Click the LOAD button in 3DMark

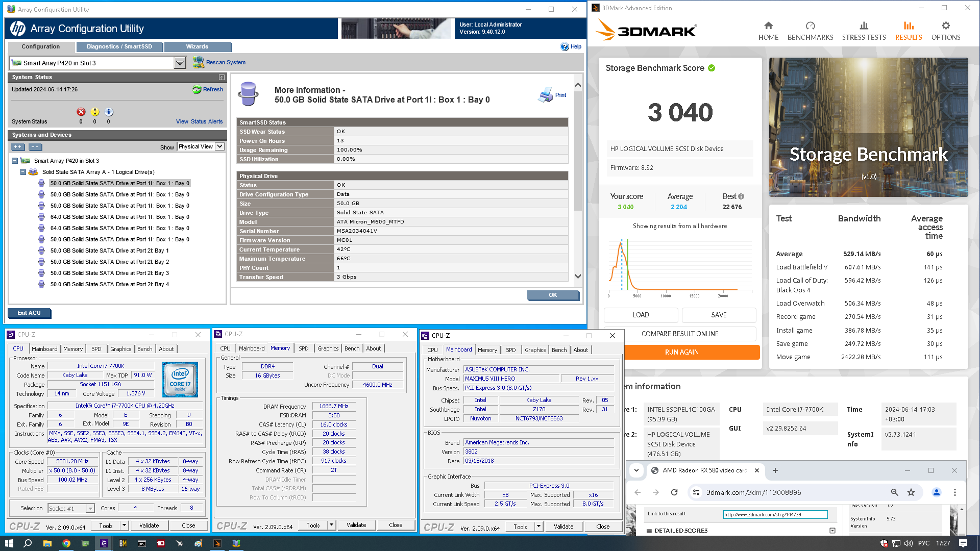click(x=641, y=315)
